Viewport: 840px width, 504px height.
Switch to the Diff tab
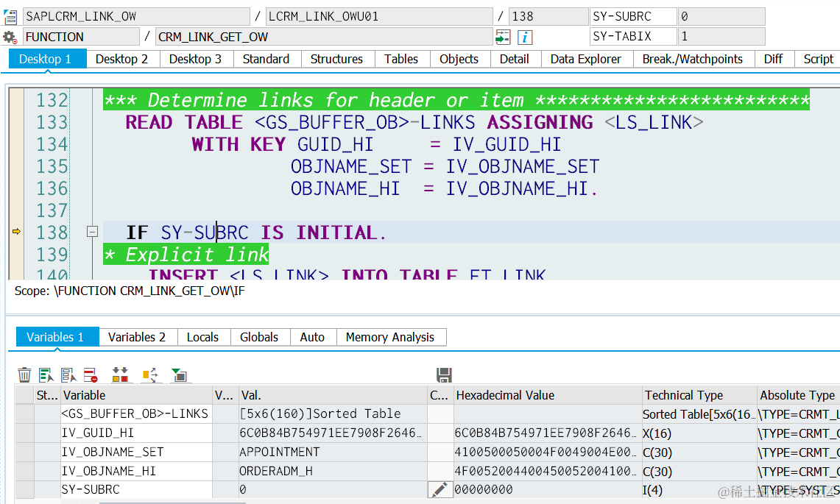click(774, 59)
